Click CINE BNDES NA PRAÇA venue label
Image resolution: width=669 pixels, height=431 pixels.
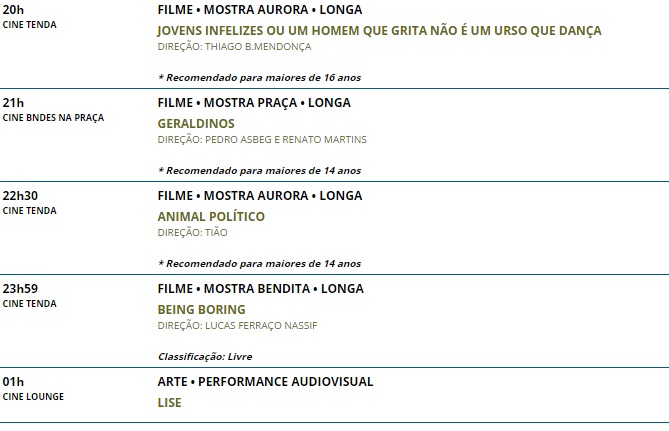tap(53, 118)
